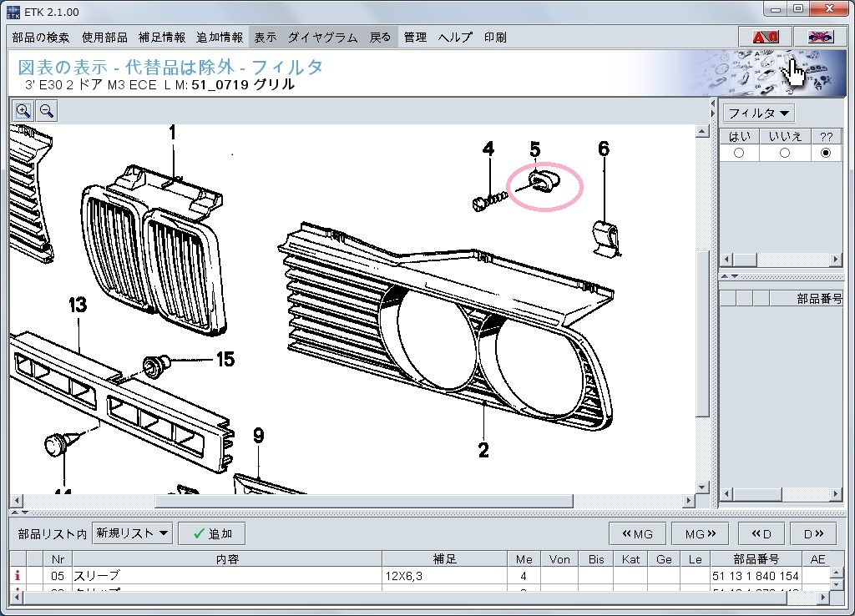
Task: Click the diagram scroll down arrow
Action: [x=702, y=487]
